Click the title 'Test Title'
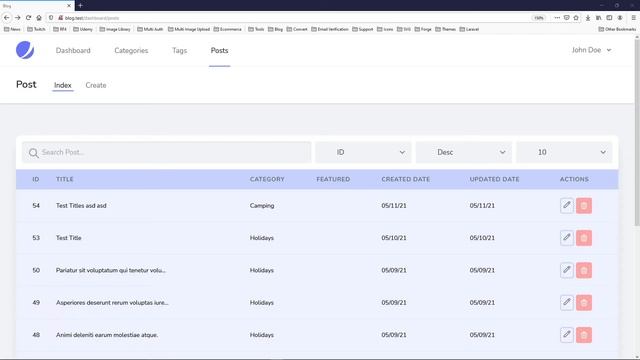 [69, 238]
